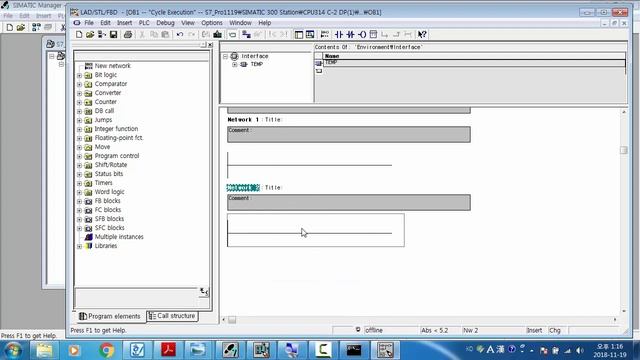This screenshot has height=360, width=640.
Task: Click the TEMP row in interface table
Action: (x=474, y=63)
